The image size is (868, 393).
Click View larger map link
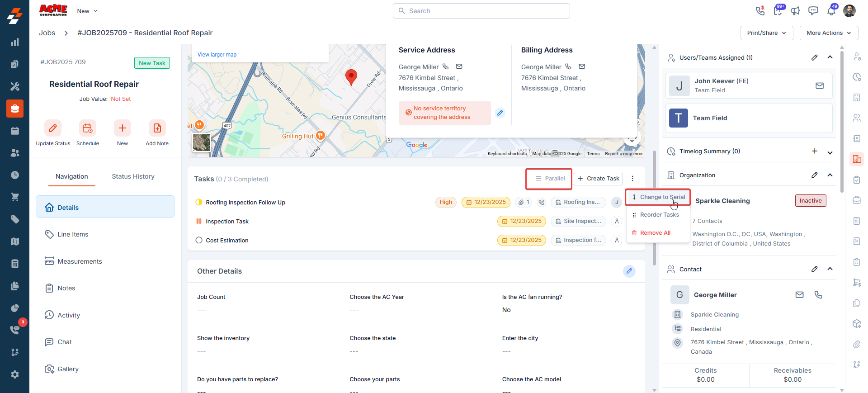click(x=217, y=55)
